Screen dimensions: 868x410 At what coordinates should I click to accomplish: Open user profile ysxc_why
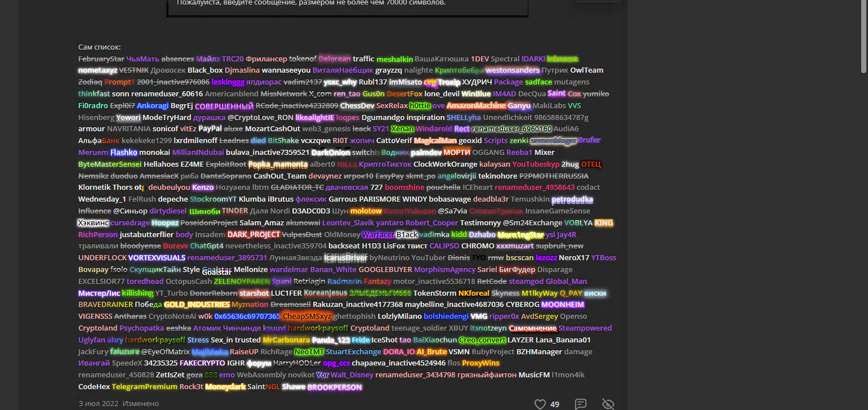(340, 82)
